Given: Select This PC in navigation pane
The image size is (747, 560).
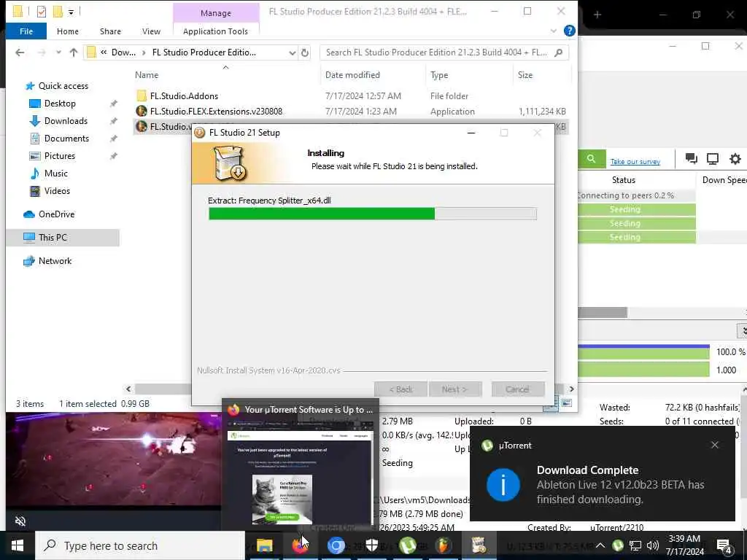Looking at the screenshot, I should 63,238.
